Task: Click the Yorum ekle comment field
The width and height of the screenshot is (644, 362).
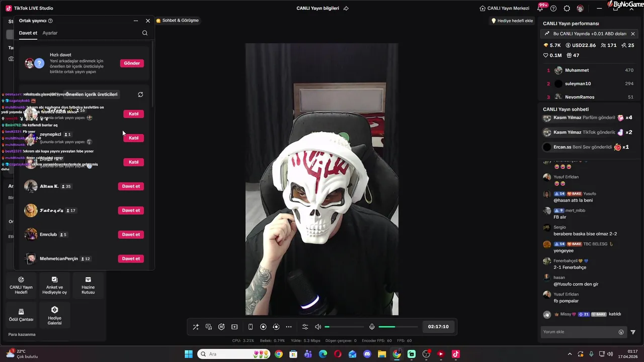Action: tap(579, 332)
